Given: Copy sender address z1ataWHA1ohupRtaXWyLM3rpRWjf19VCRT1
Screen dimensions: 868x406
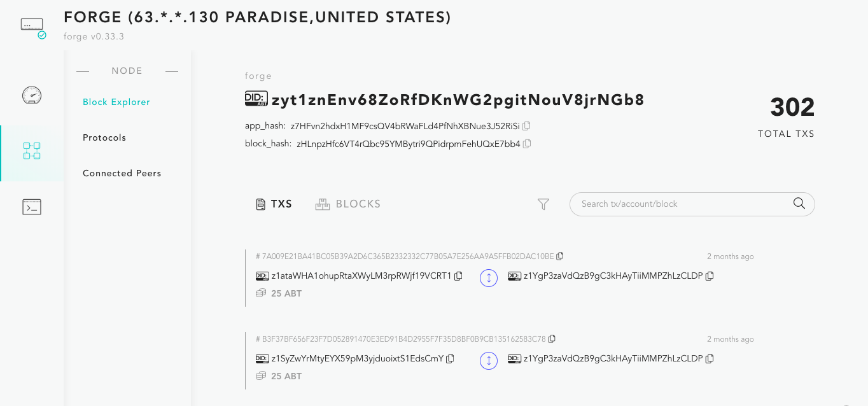Looking at the screenshot, I should pyautogui.click(x=458, y=276).
